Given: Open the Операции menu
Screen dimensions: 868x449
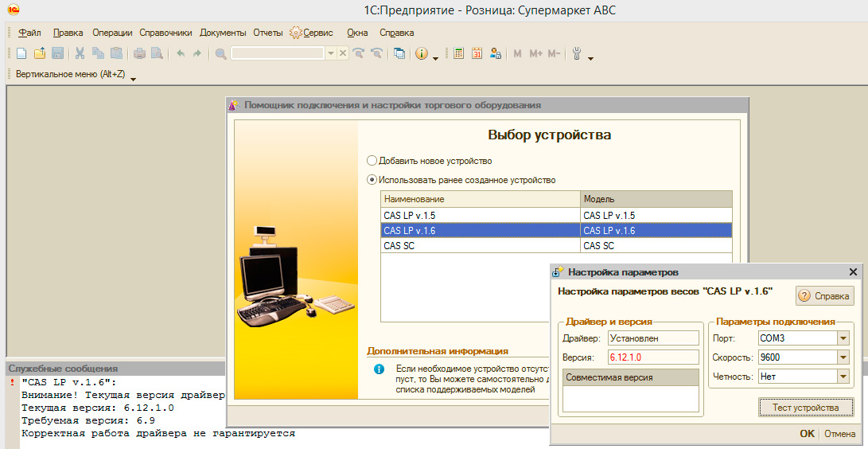Looking at the screenshot, I should pos(112,33).
